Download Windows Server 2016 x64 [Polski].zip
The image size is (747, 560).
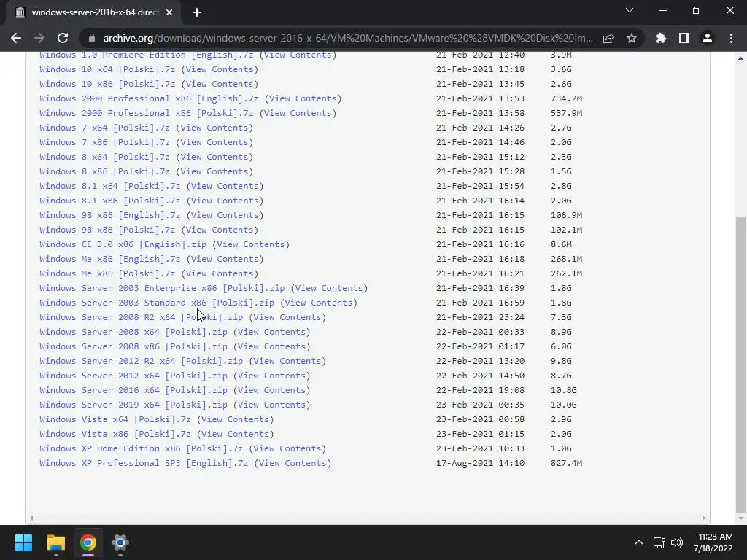pyautogui.click(x=133, y=390)
